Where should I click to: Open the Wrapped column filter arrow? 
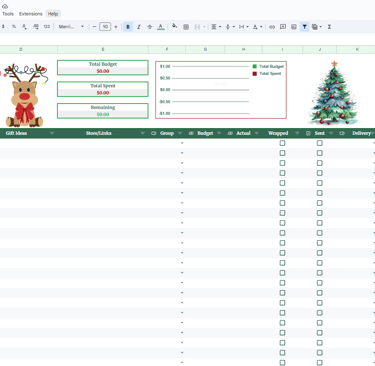pos(297,133)
